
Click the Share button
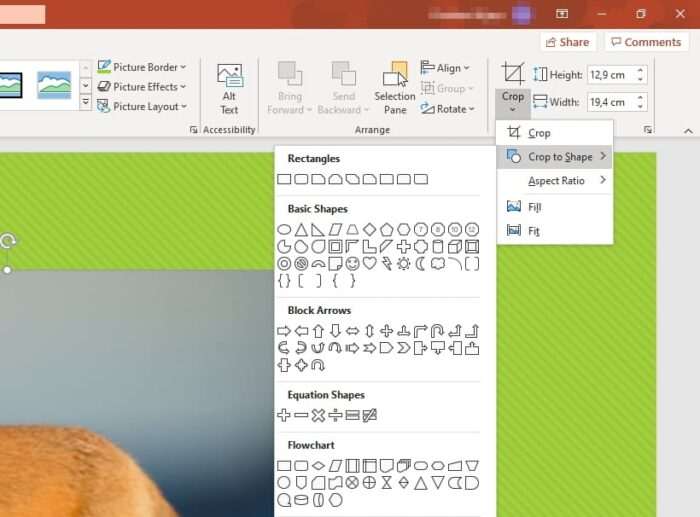click(x=568, y=42)
